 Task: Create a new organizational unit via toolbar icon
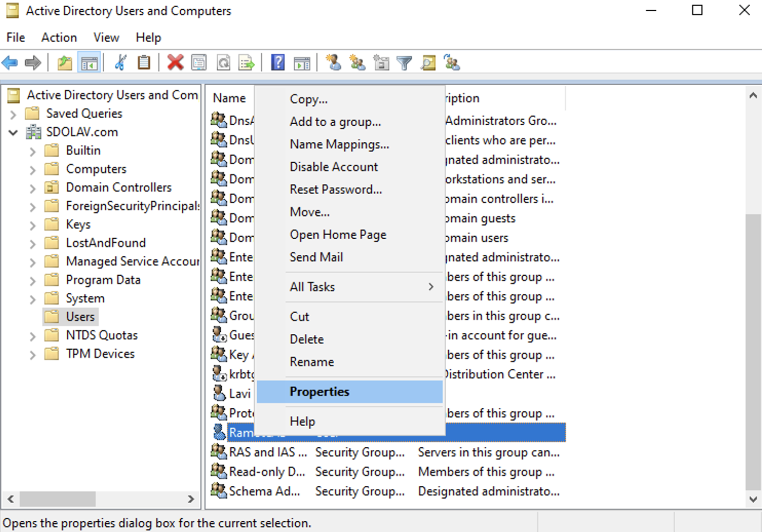tap(381, 63)
